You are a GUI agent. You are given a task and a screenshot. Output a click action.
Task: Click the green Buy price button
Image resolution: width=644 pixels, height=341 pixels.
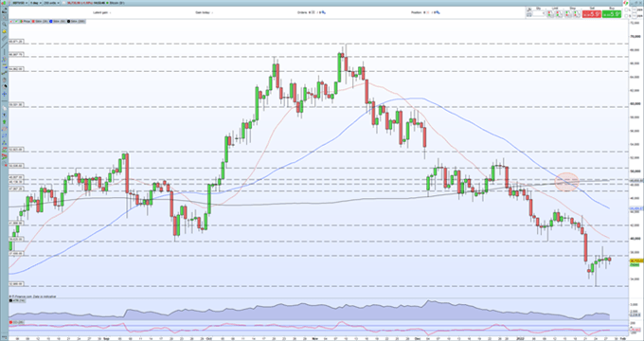point(612,14)
